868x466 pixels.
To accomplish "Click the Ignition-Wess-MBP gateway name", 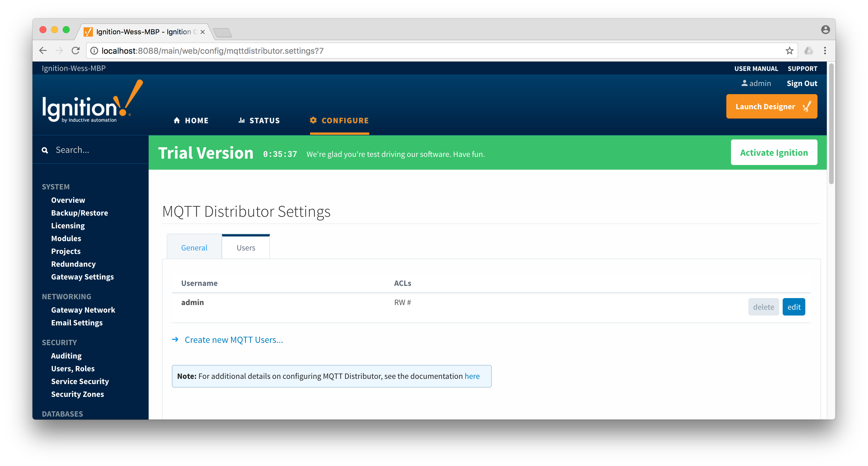I will (73, 68).
